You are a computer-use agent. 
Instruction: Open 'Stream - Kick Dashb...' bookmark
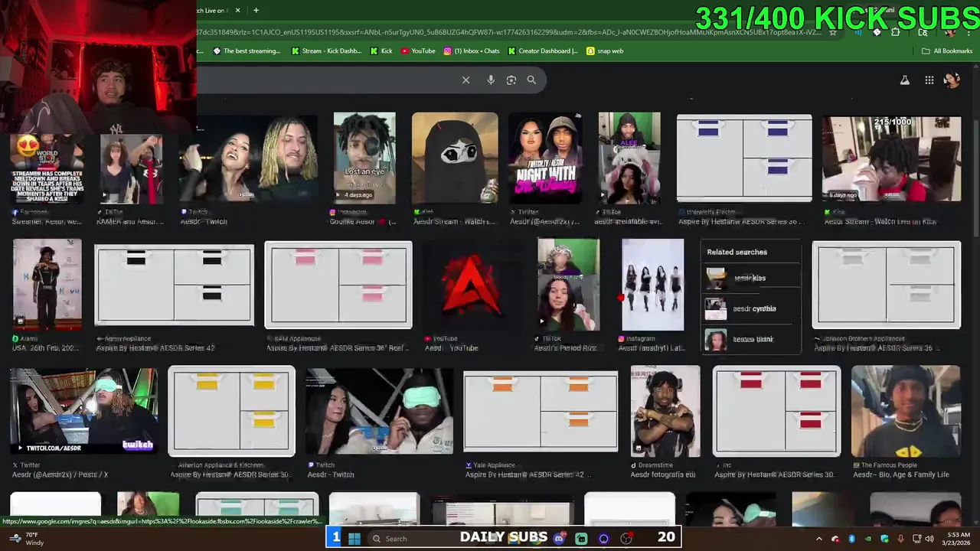326,51
